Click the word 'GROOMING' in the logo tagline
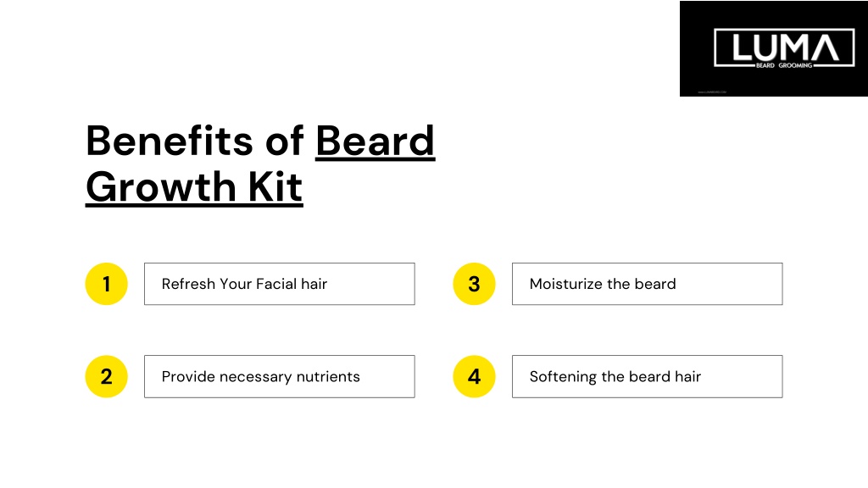The height and width of the screenshot is (488, 868). (795, 65)
